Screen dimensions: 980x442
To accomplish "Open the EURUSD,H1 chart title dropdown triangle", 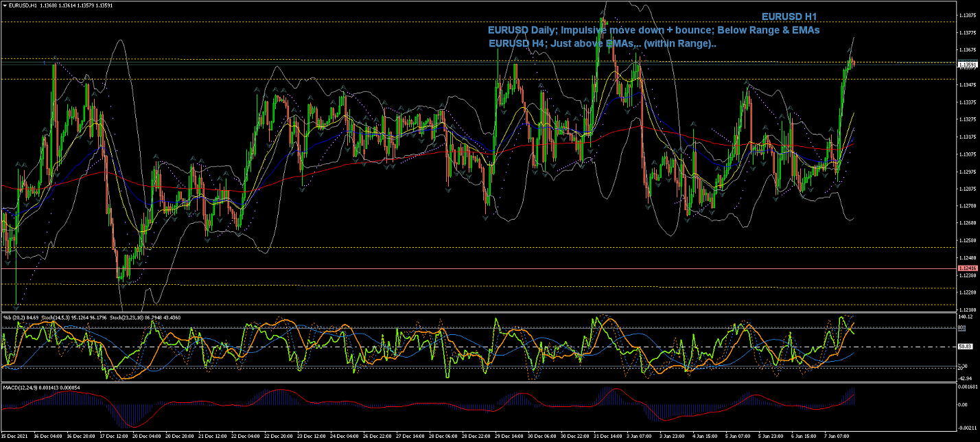I will 4,5.
